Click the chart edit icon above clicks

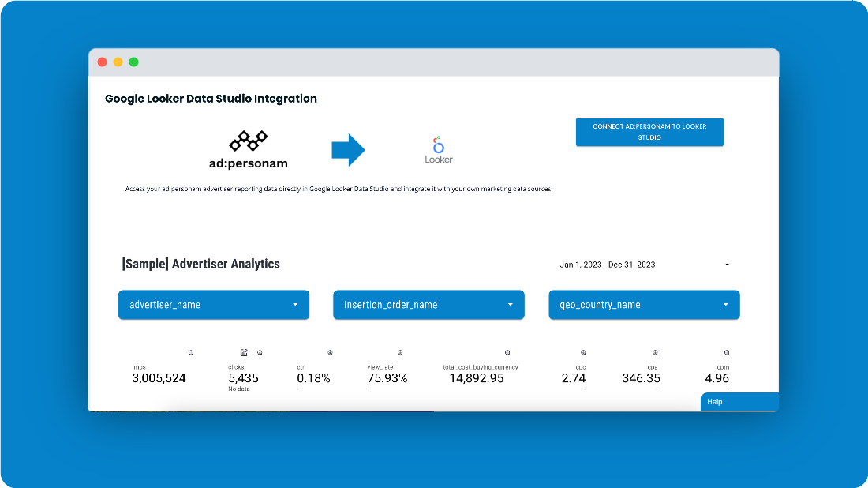click(244, 353)
